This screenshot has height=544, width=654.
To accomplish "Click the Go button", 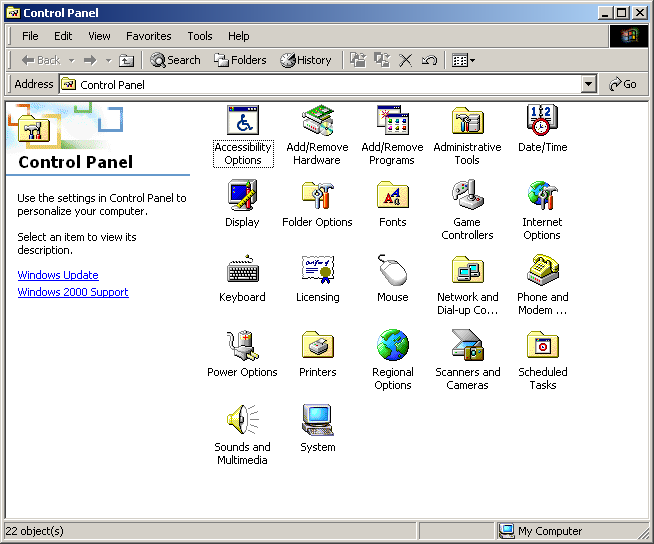I will 623,84.
